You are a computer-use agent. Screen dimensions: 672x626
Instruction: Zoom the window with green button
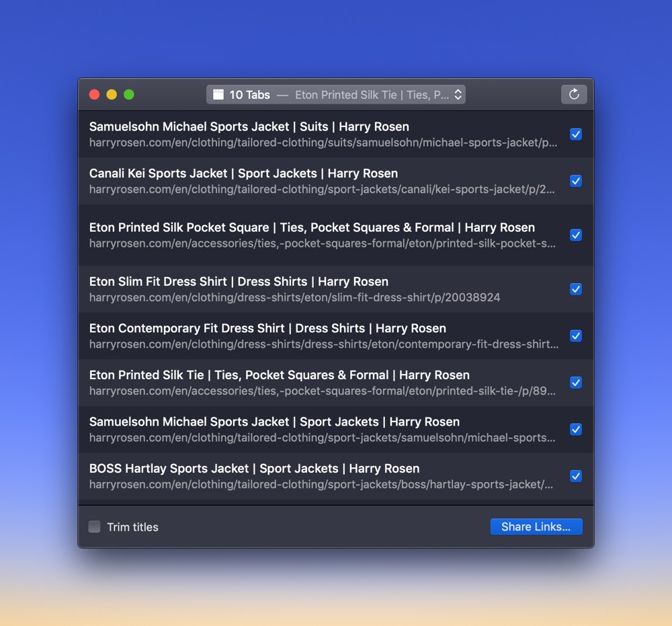129,94
